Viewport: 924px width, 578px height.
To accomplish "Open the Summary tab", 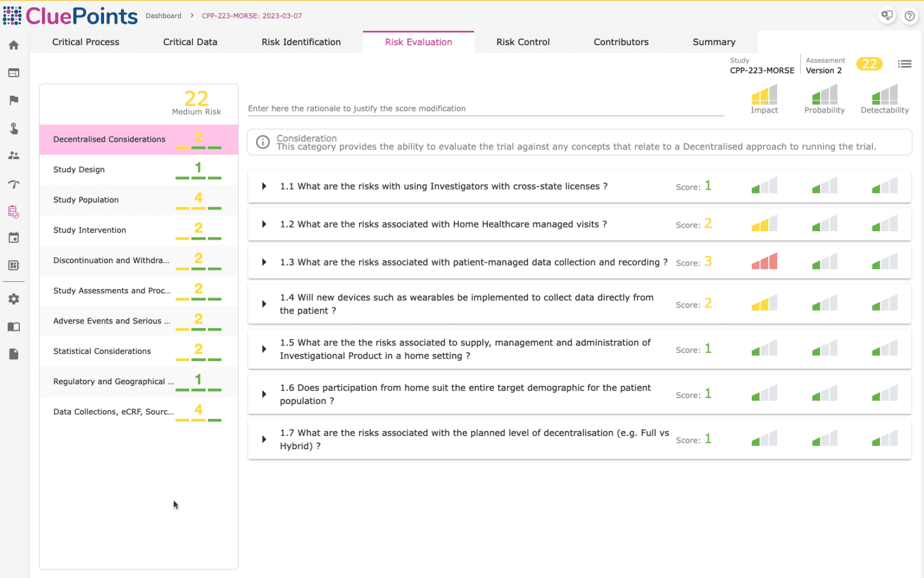I will [x=713, y=42].
